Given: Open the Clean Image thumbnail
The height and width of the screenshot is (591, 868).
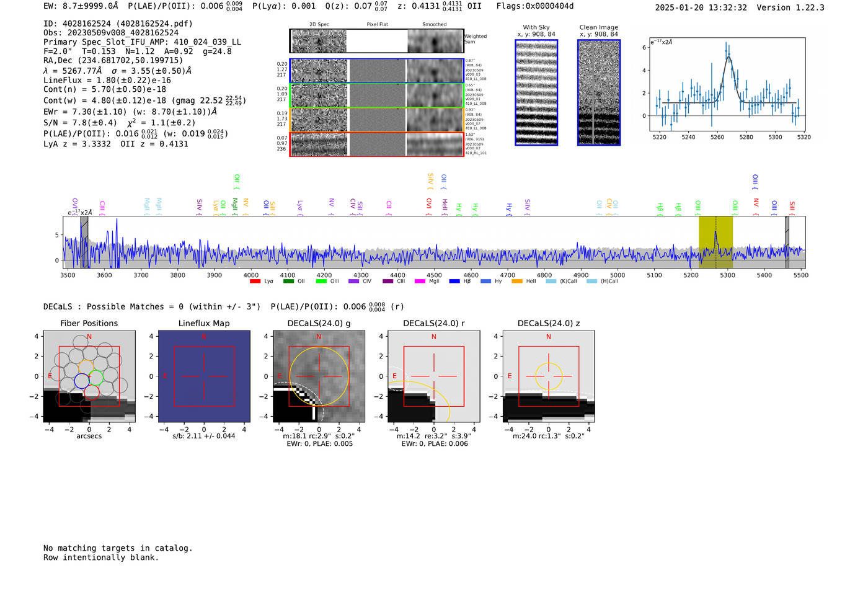Looking at the screenshot, I should click(x=599, y=92).
